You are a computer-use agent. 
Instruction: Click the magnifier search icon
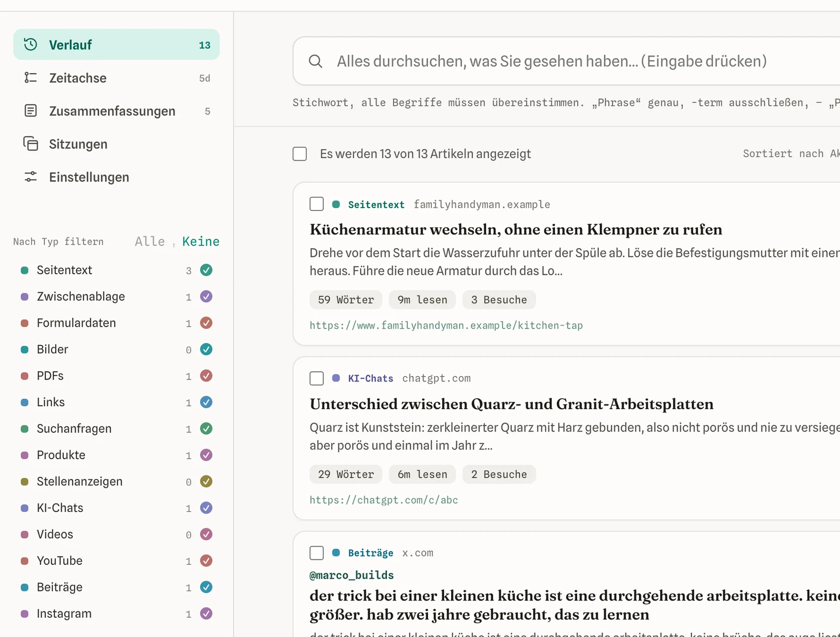pyautogui.click(x=315, y=61)
